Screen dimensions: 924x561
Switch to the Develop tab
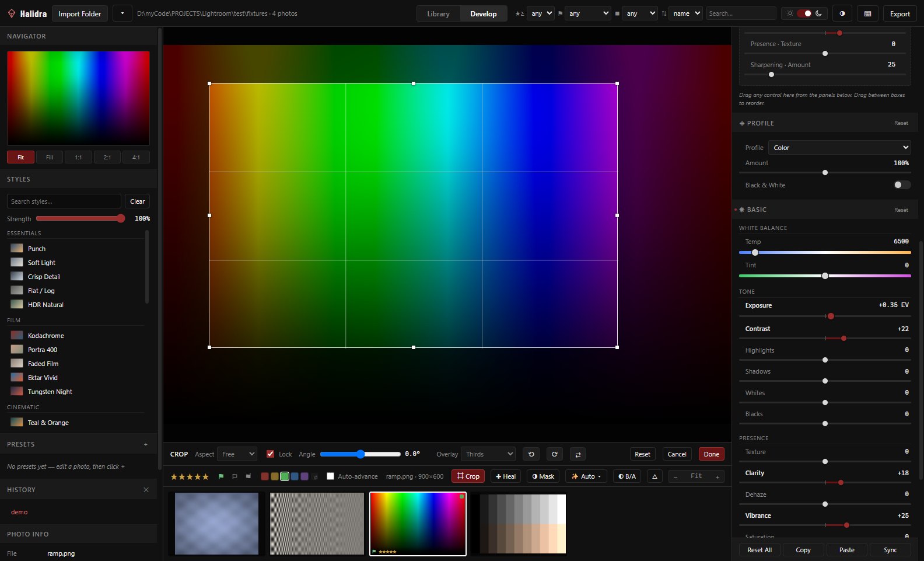click(484, 13)
